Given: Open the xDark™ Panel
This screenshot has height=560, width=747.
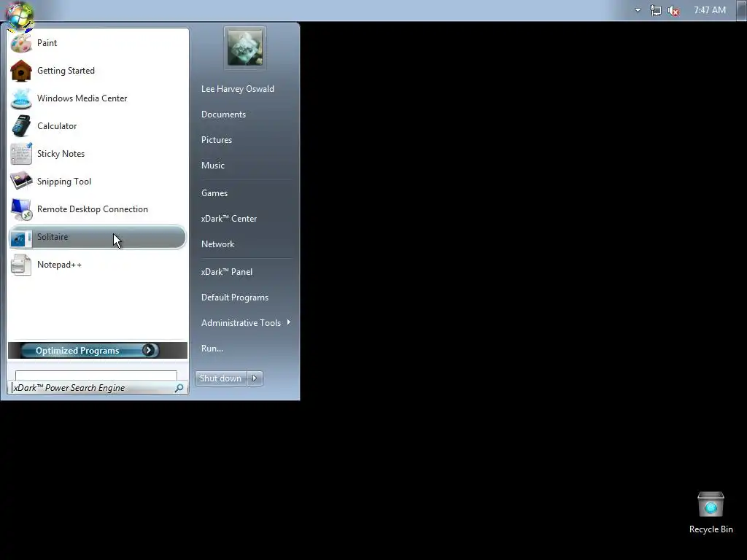Looking at the screenshot, I should coord(227,272).
